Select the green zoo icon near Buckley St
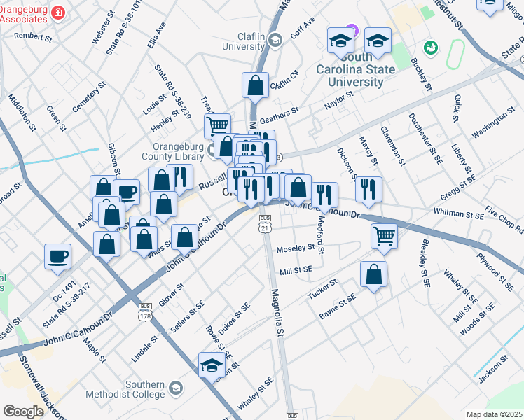 [431, 48]
